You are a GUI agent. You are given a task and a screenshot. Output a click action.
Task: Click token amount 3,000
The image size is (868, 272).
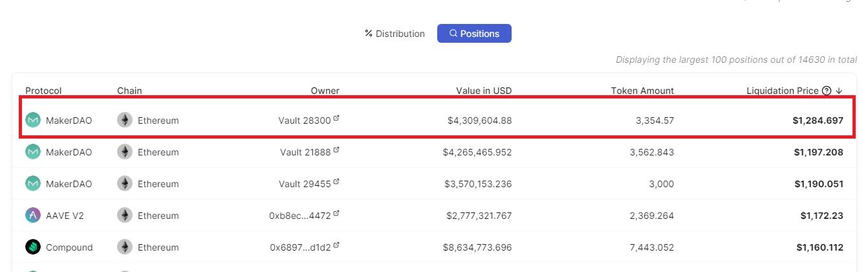pyautogui.click(x=661, y=184)
